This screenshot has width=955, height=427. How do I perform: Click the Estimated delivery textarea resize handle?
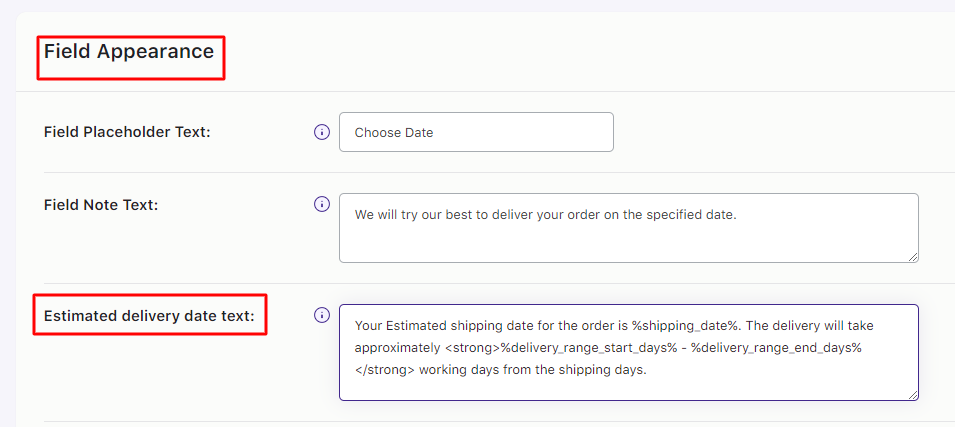[912, 394]
